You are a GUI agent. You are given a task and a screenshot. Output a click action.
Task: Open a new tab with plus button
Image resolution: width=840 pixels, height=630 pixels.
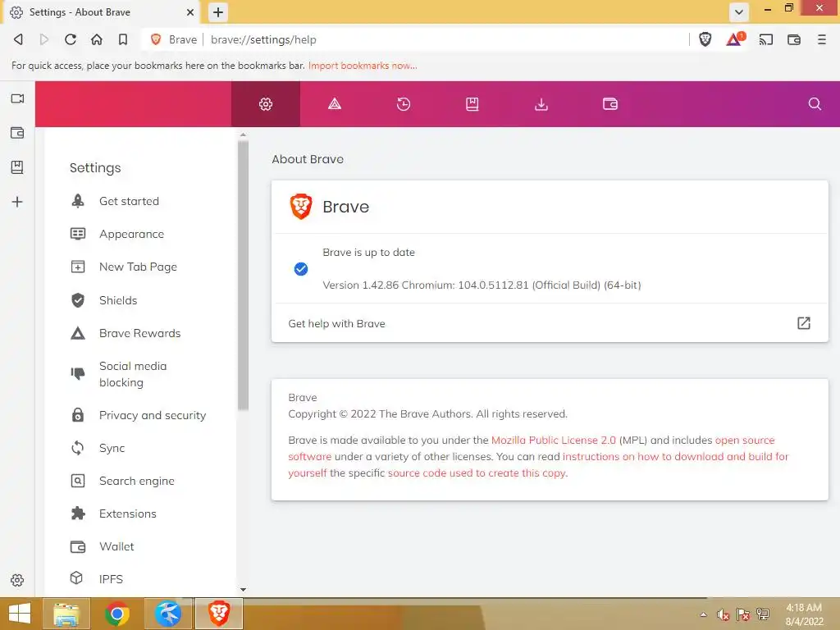pyautogui.click(x=218, y=12)
